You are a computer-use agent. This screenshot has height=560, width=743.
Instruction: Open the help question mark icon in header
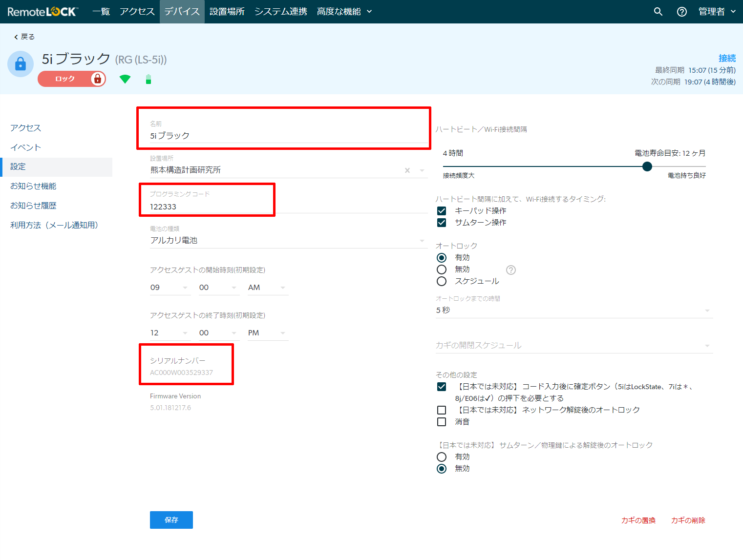[682, 12]
